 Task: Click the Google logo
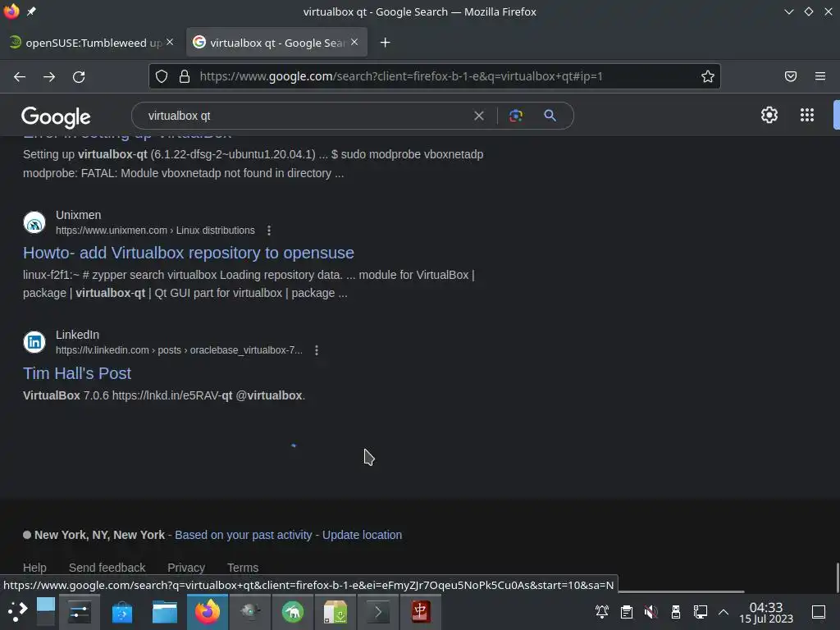point(56,116)
